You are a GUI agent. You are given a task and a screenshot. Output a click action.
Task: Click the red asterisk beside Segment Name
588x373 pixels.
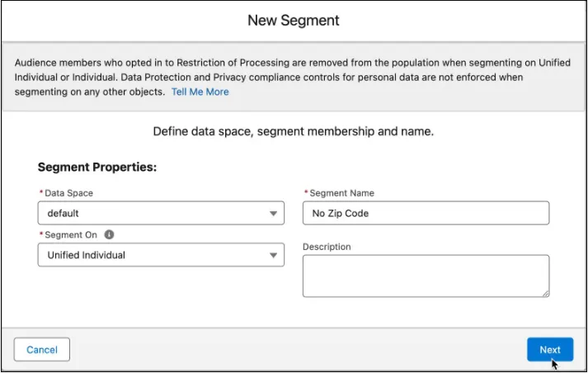click(306, 193)
